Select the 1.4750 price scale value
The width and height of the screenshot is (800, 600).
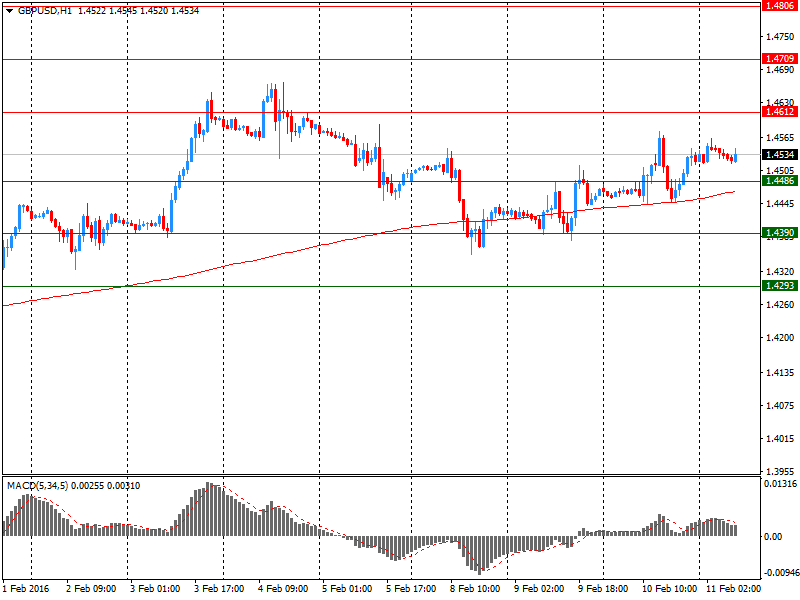point(780,37)
